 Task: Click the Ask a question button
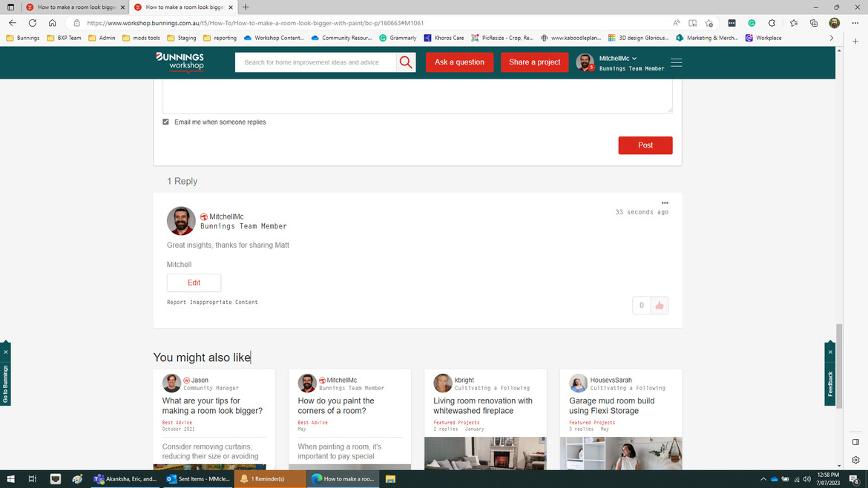[x=459, y=62]
